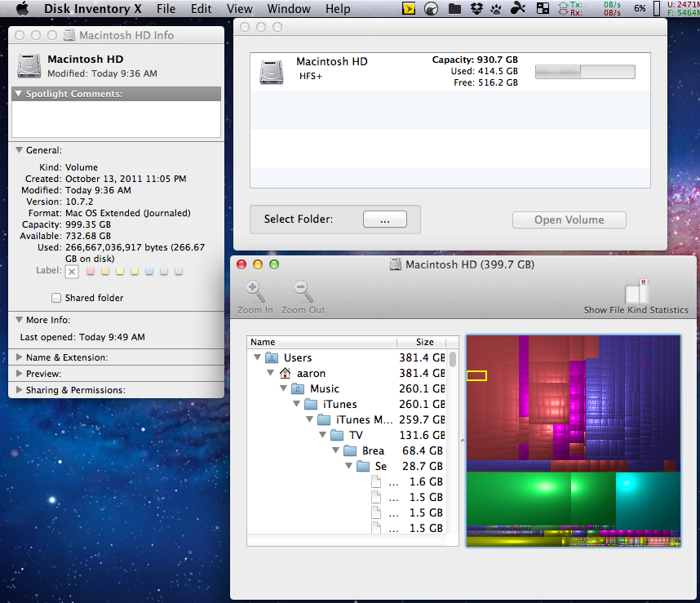Screen dimensions: 700x603
Task: Clear the label with the X swatch
Action: click(x=72, y=272)
